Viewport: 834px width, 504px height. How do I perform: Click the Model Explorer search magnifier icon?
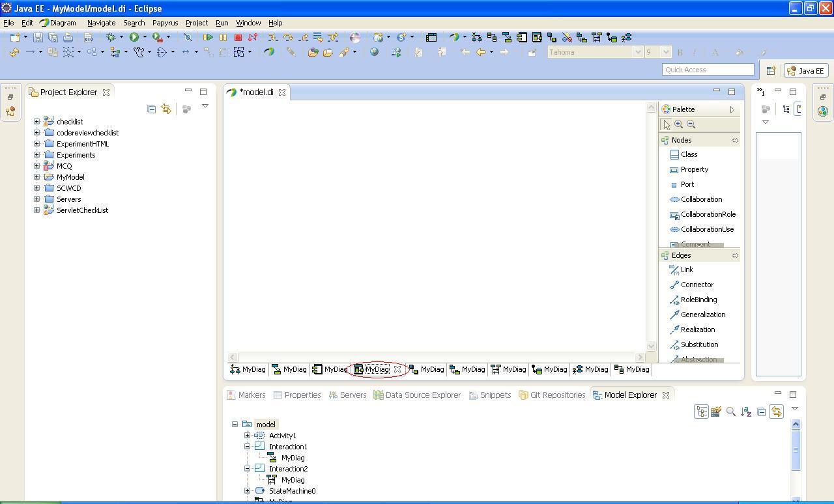click(731, 412)
